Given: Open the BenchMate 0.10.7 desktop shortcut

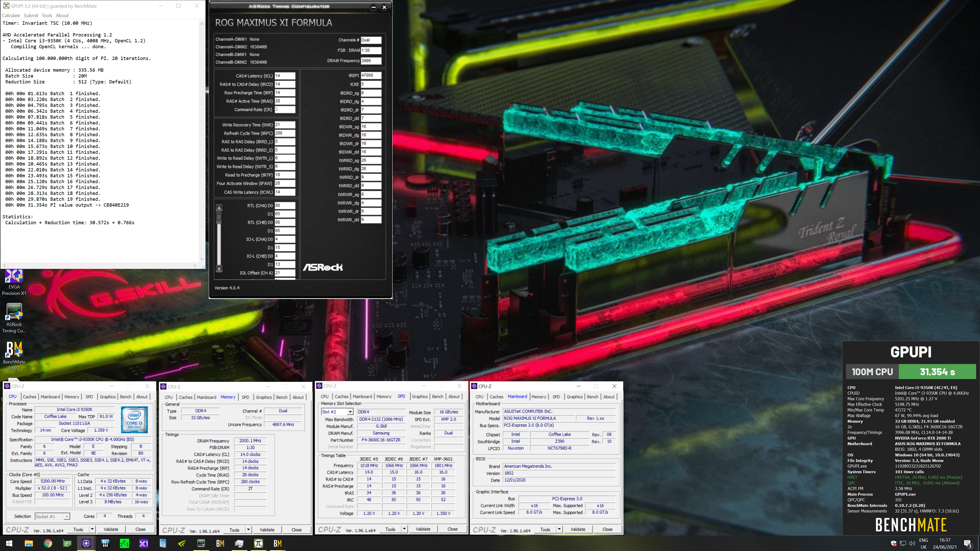Looking at the screenshot, I should coord(14,356).
